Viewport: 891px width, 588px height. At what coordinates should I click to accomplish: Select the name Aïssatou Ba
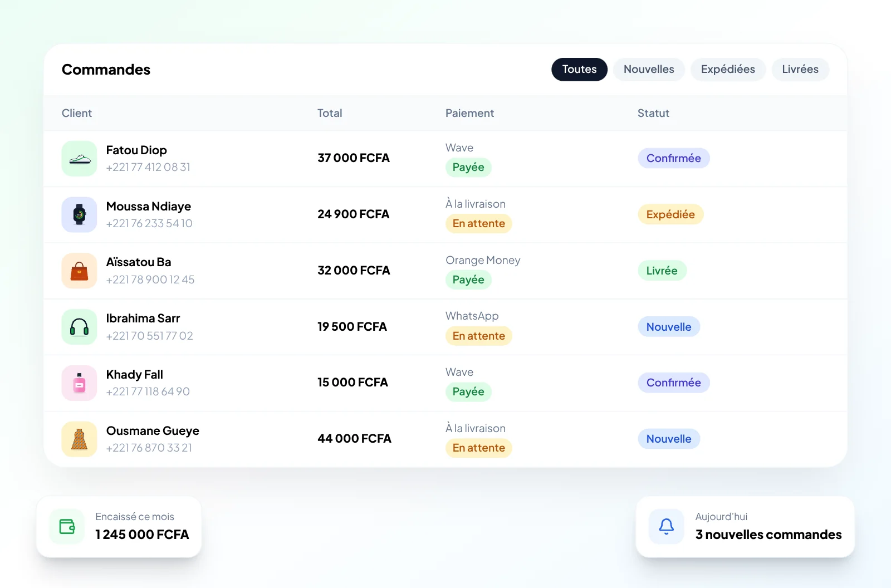pos(139,262)
